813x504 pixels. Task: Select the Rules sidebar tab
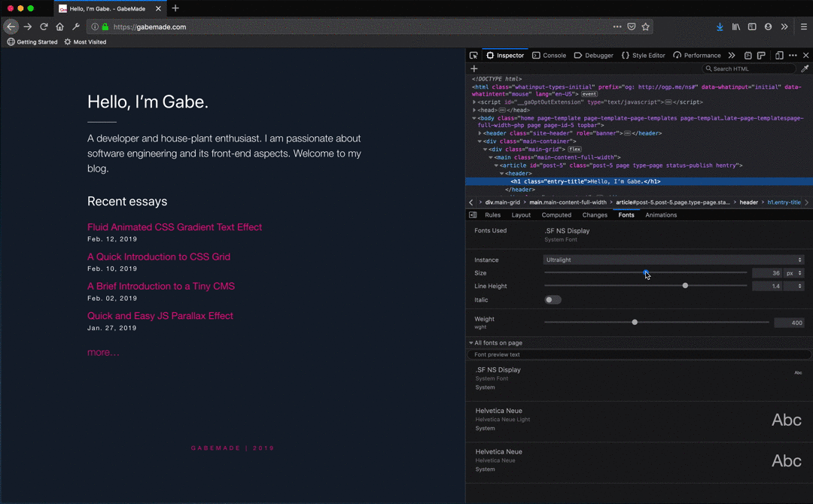pyautogui.click(x=492, y=215)
